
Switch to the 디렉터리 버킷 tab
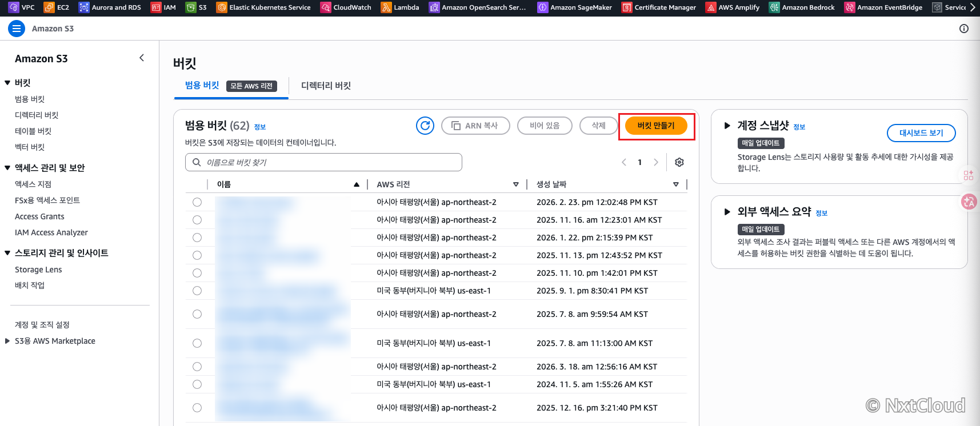click(x=326, y=86)
